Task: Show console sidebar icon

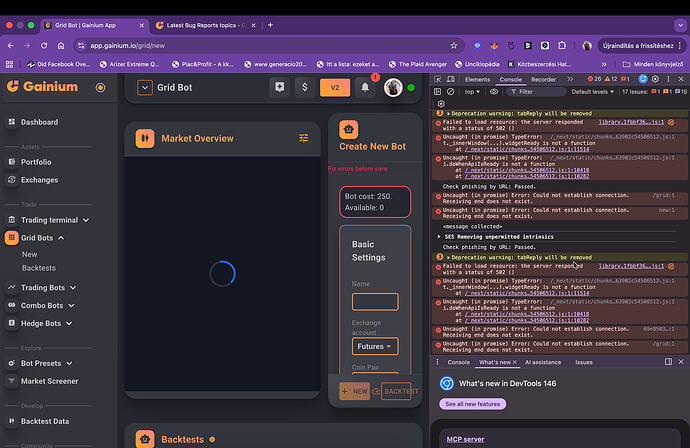Action: tap(437, 92)
